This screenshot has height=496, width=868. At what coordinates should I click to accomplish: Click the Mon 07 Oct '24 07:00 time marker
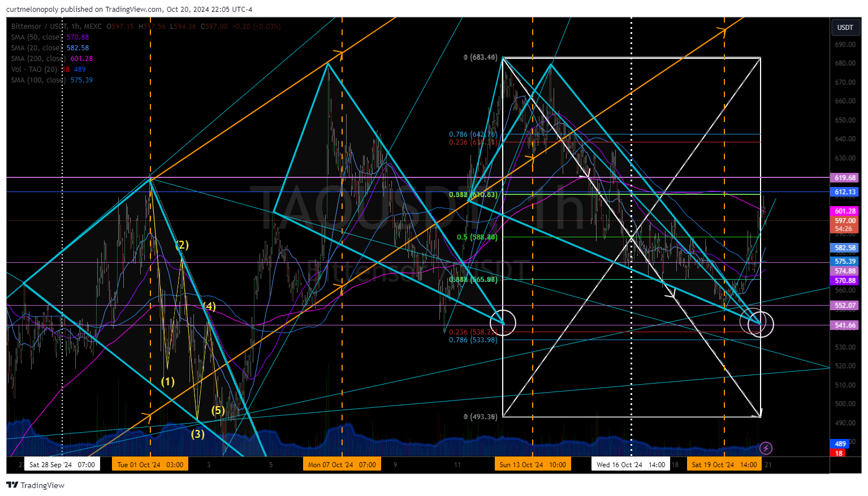[342, 464]
